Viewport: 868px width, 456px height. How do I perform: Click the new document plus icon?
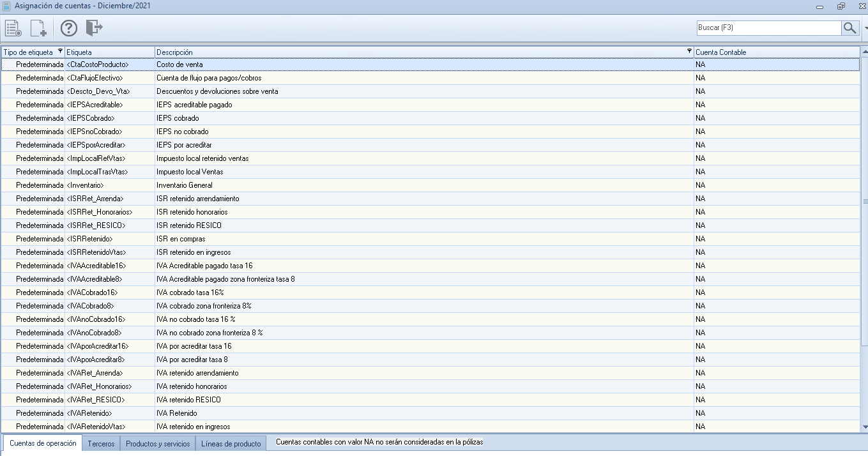pos(39,28)
